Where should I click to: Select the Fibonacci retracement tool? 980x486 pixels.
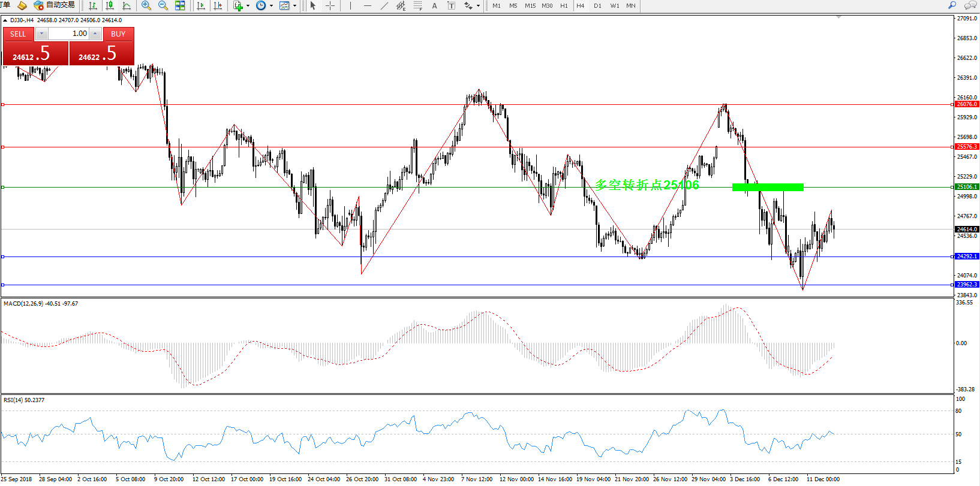[x=418, y=5]
